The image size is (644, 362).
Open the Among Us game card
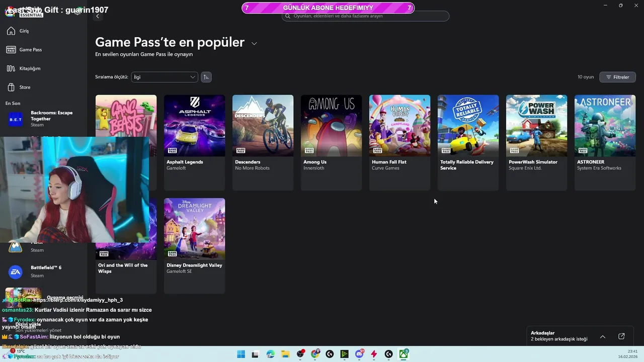(331, 143)
